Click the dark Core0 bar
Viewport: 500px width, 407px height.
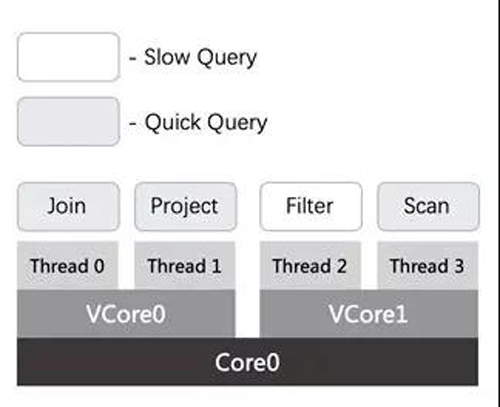[248, 362]
